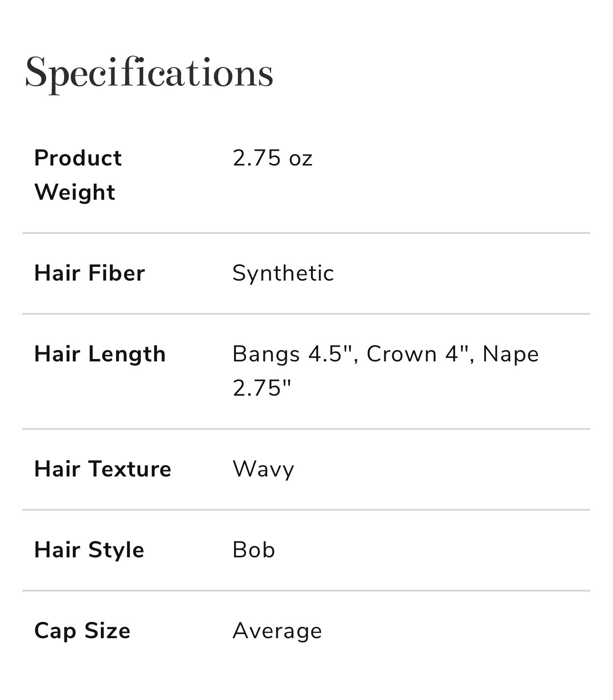The width and height of the screenshot is (613, 700).
Task: Click the Synthetic fiber value
Action: point(283,273)
